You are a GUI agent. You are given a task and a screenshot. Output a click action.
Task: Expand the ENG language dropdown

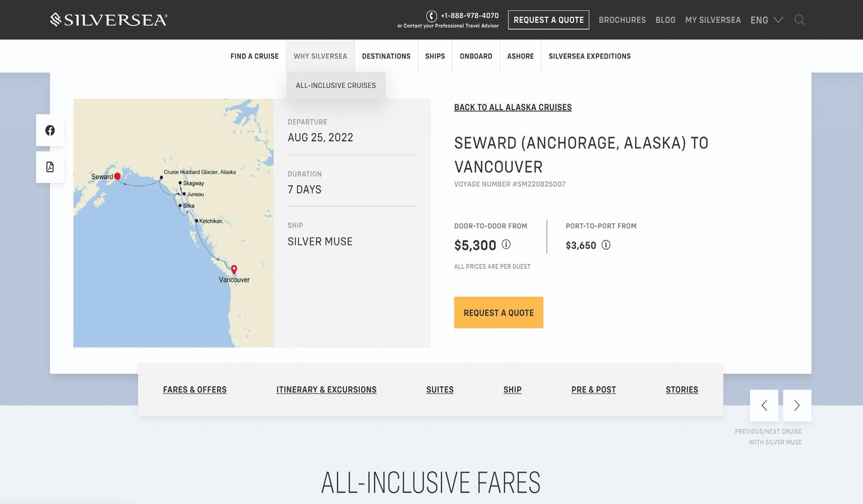[x=766, y=20]
